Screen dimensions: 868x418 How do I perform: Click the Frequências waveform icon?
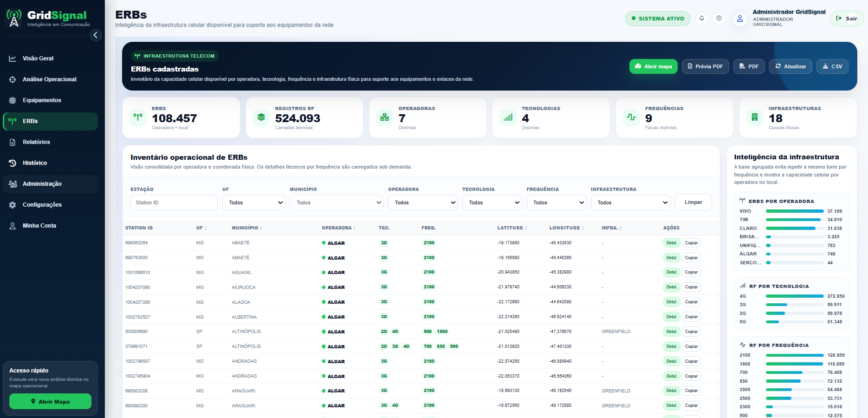point(631,117)
